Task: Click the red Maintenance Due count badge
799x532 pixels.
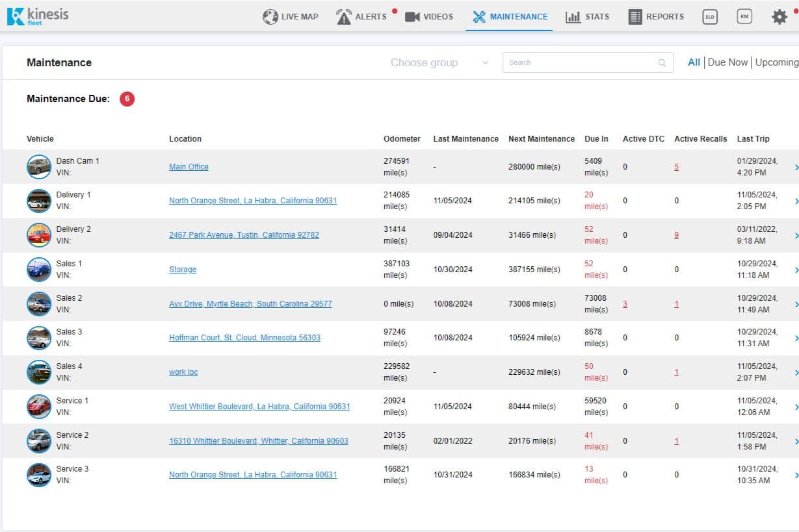Action: (127, 99)
